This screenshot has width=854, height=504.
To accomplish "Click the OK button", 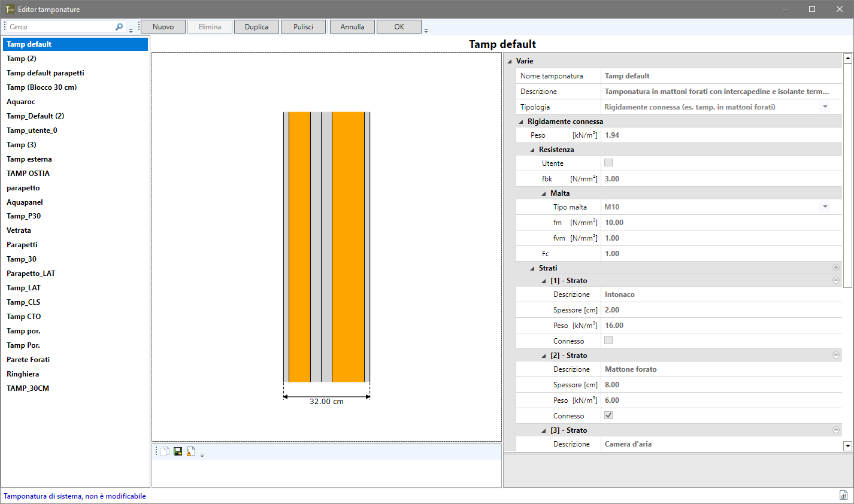I will (x=399, y=27).
